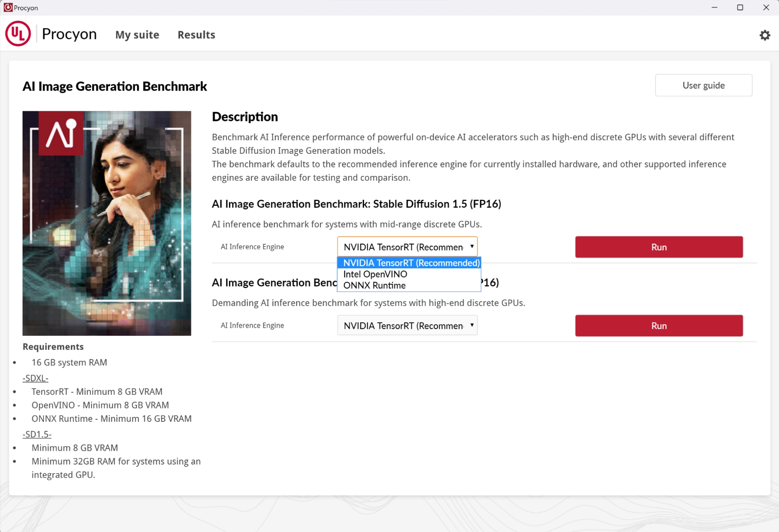
Task: Click TensorRT - Minimum 8 GB VRAM
Action: [97, 392]
